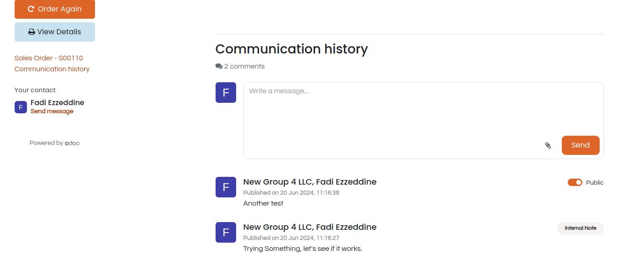Image resolution: width=644 pixels, height=276 pixels.
Task: Click the F avatar beside the message box
Action: click(x=226, y=93)
